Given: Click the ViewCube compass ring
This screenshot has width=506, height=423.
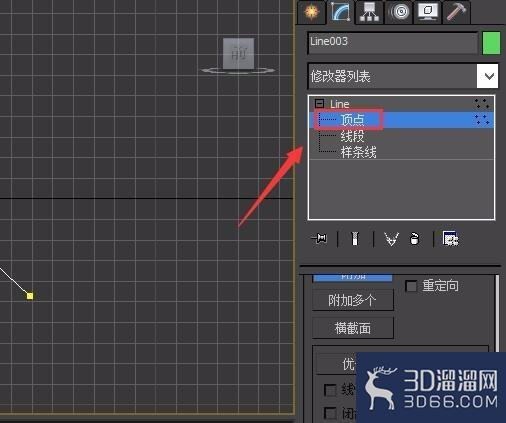Looking at the screenshot, I should pyautogui.click(x=238, y=70).
